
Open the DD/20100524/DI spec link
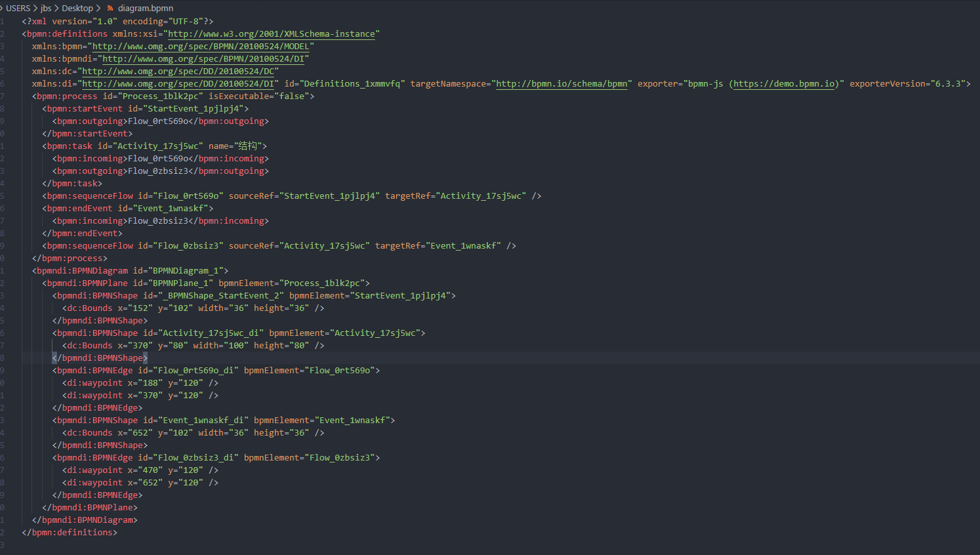[178, 84]
